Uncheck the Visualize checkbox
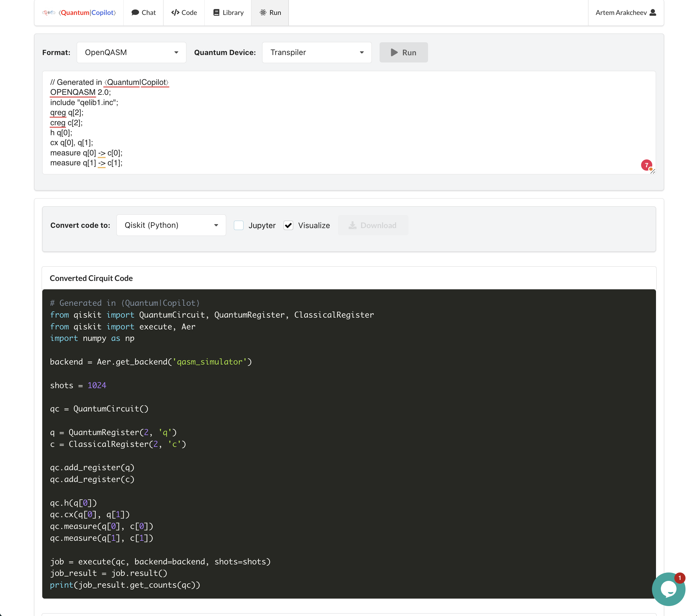 click(288, 225)
